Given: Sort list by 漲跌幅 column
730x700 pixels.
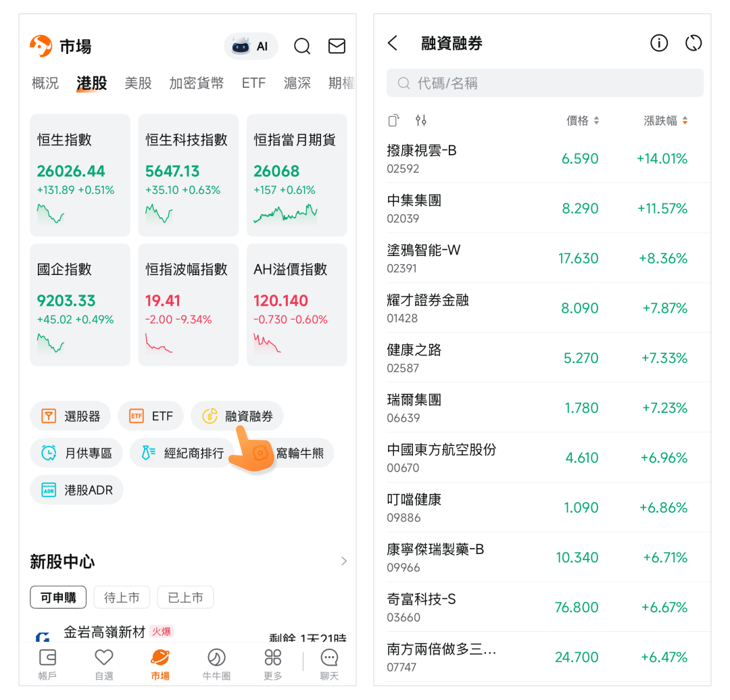Looking at the screenshot, I should point(665,121).
